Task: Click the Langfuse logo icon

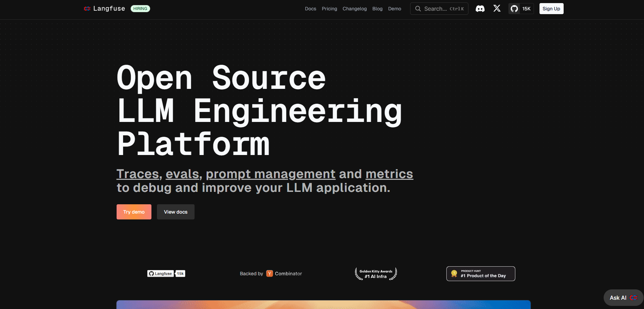Action: coord(87,9)
